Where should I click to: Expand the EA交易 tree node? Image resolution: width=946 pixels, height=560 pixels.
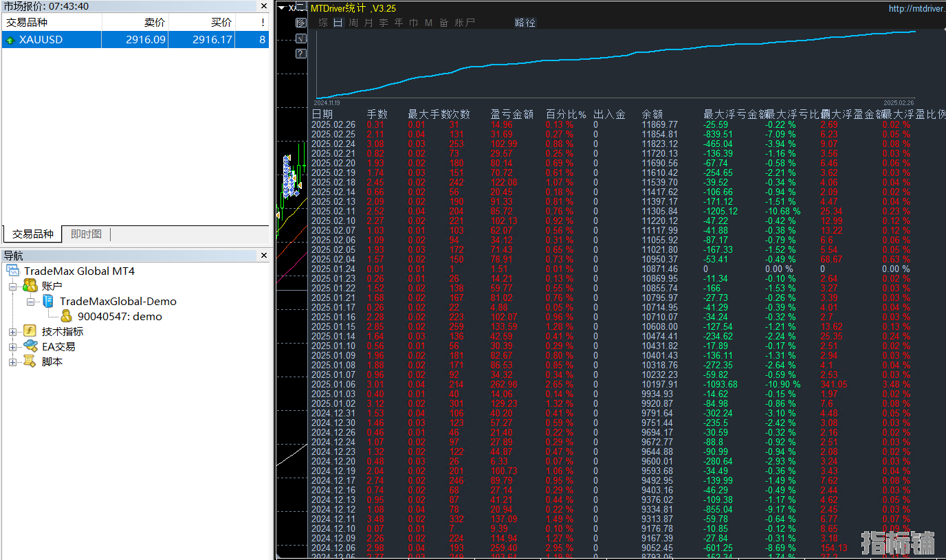(x=12, y=347)
